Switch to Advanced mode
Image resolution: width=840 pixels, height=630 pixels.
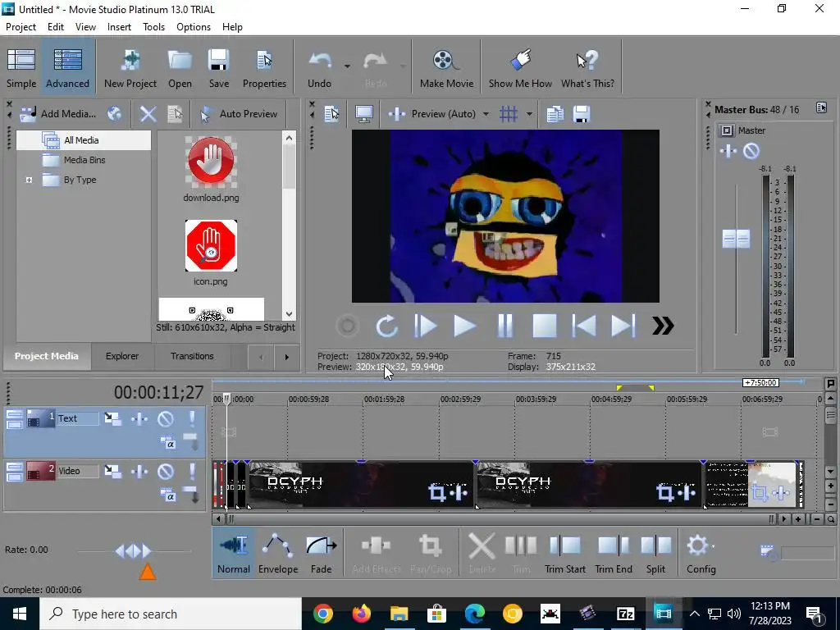pos(67,68)
